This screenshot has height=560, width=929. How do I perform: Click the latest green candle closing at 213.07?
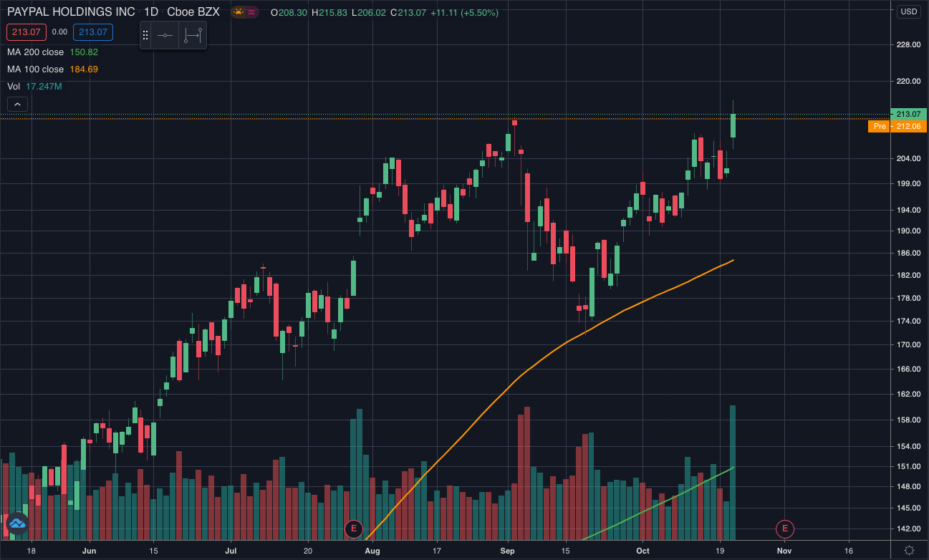point(733,125)
